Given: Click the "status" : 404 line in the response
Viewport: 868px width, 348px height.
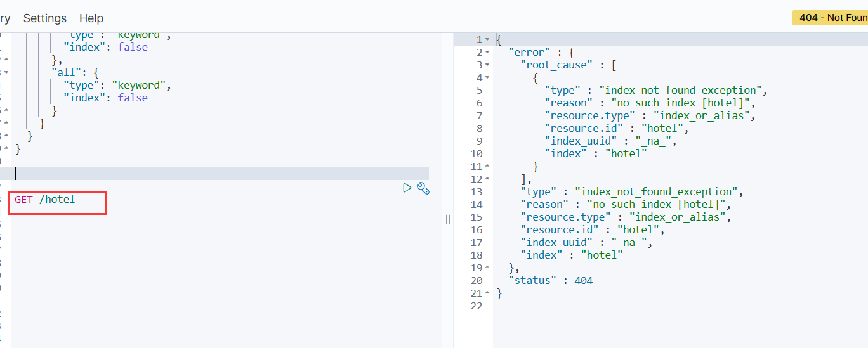Looking at the screenshot, I should 550,280.
